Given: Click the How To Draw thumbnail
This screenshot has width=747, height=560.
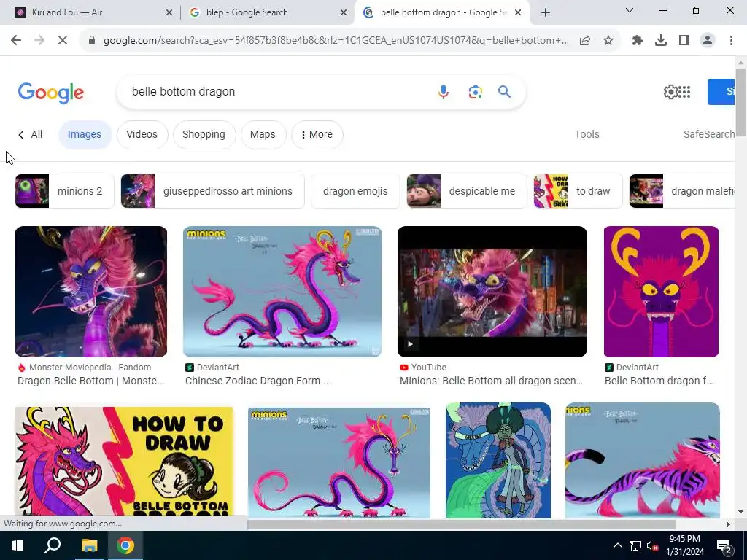Looking at the screenshot, I should click(x=124, y=461).
